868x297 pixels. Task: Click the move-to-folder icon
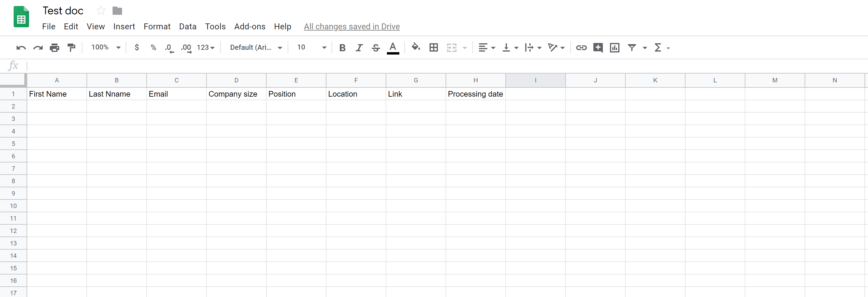tap(117, 11)
